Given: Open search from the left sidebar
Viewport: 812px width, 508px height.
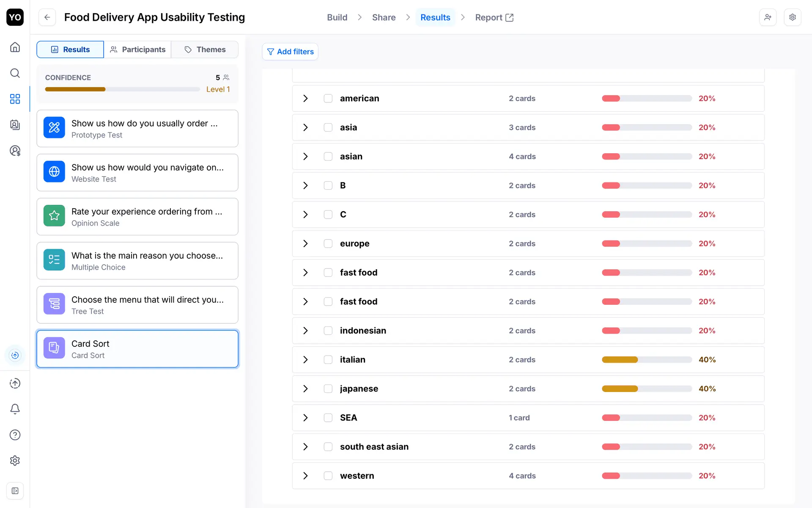Looking at the screenshot, I should (x=15, y=73).
